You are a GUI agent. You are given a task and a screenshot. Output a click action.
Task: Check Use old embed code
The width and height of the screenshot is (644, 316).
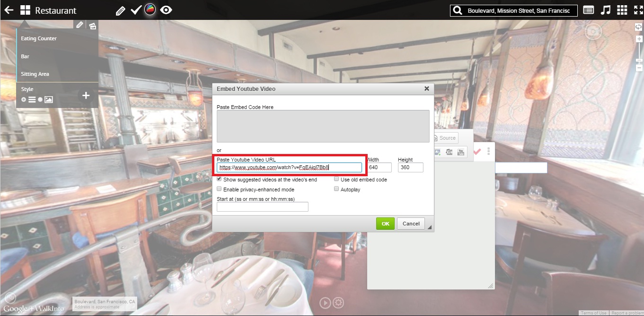pos(336,179)
